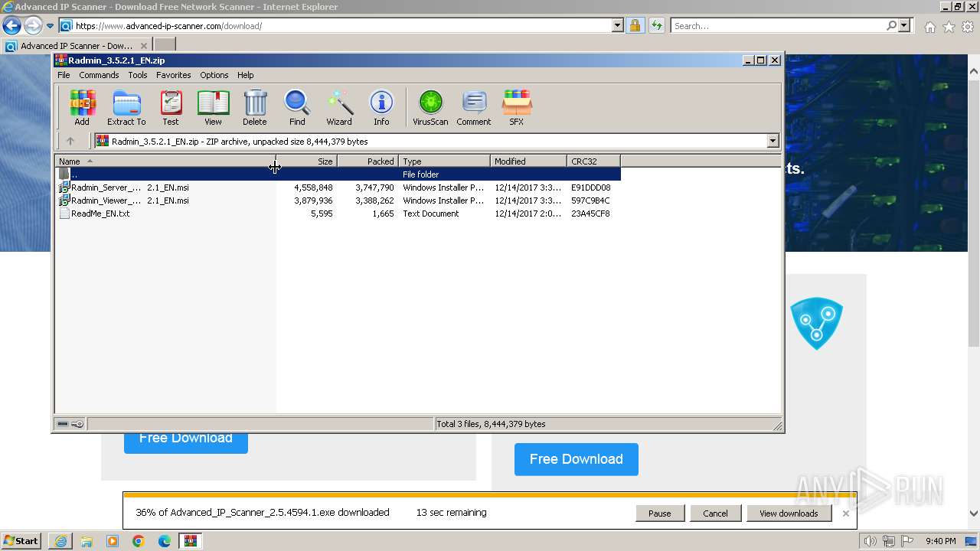Screen dimensions: 980x551
Task: Open the Tools menu in WinRAR
Action: click(x=138, y=75)
